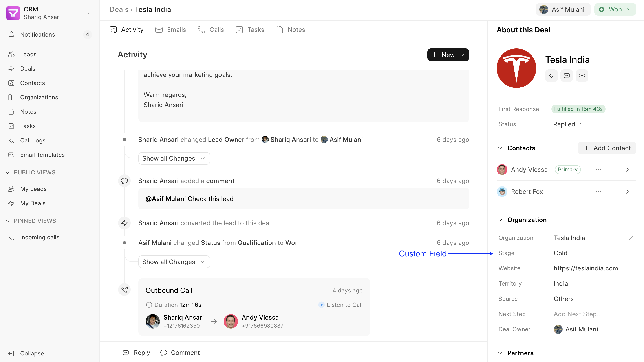Image resolution: width=644 pixels, height=362 pixels.
Task: Click the Add Contact button
Action: (607, 148)
